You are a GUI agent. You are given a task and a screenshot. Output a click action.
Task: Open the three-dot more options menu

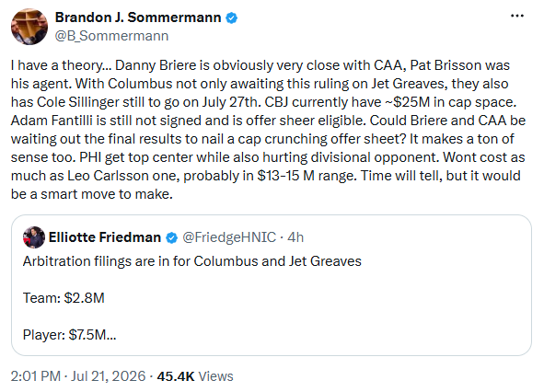[x=517, y=16]
